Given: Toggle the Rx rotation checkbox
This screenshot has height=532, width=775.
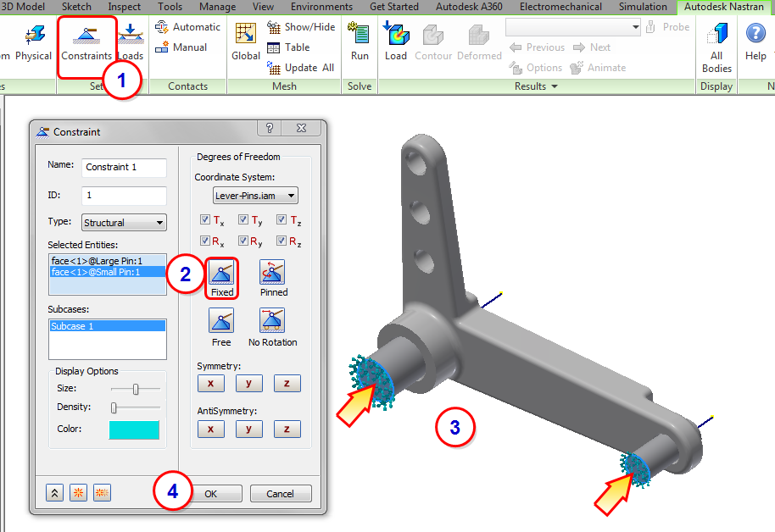Looking at the screenshot, I should click(205, 241).
